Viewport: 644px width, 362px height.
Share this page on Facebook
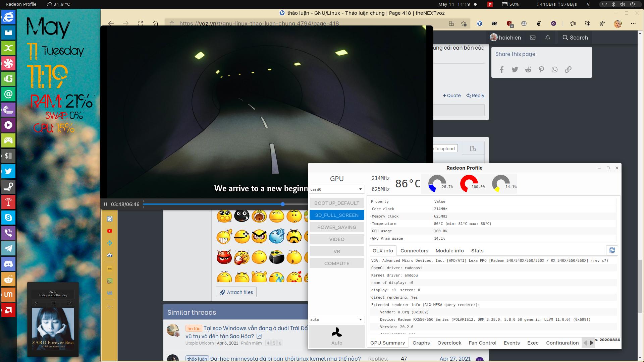502,70
